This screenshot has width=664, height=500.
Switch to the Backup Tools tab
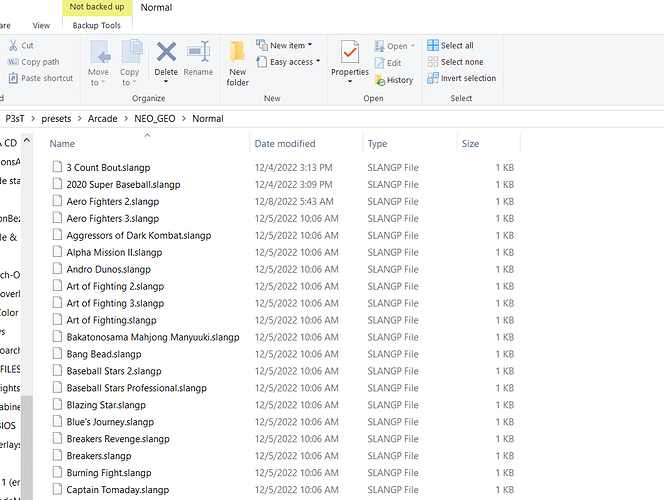(x=97, y=25)
